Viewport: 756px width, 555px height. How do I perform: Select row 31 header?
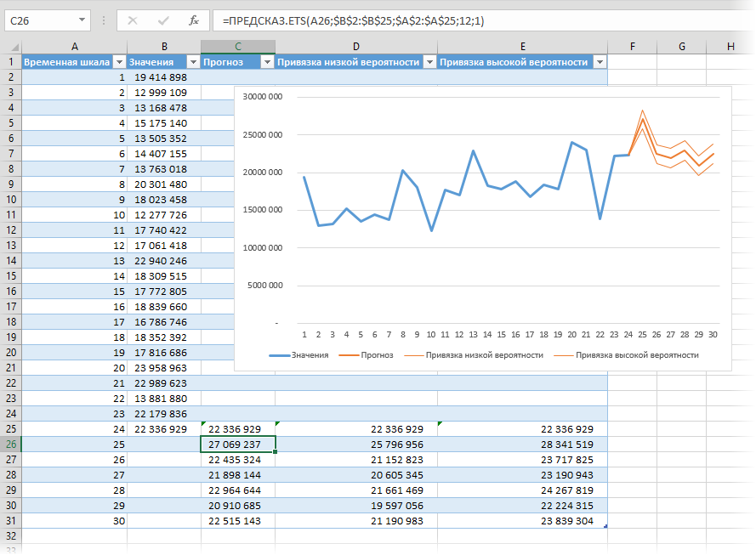click(x=11, y=521)
